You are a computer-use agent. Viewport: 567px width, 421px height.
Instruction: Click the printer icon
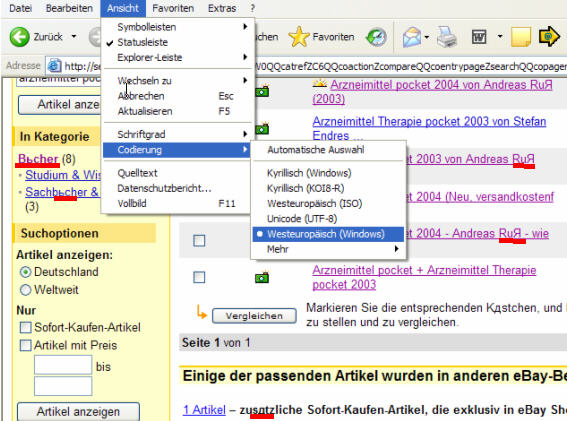(x=447, y=37)
